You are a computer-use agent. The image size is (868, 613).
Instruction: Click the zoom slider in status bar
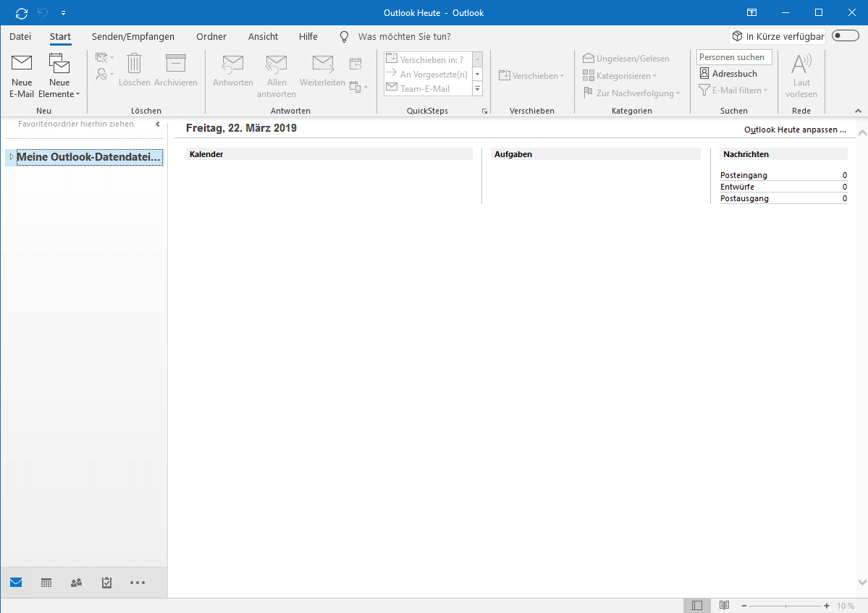coord(785,606)
